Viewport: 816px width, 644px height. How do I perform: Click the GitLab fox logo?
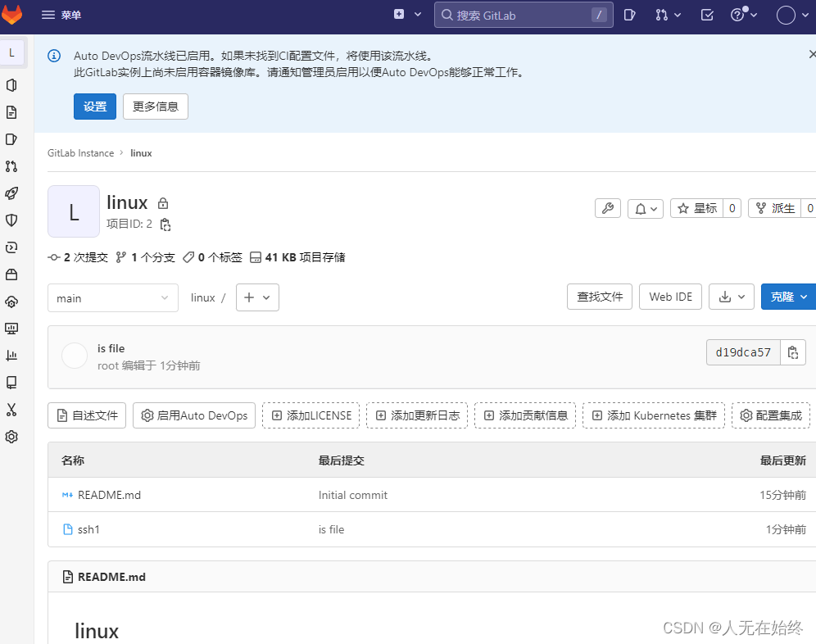12,15
